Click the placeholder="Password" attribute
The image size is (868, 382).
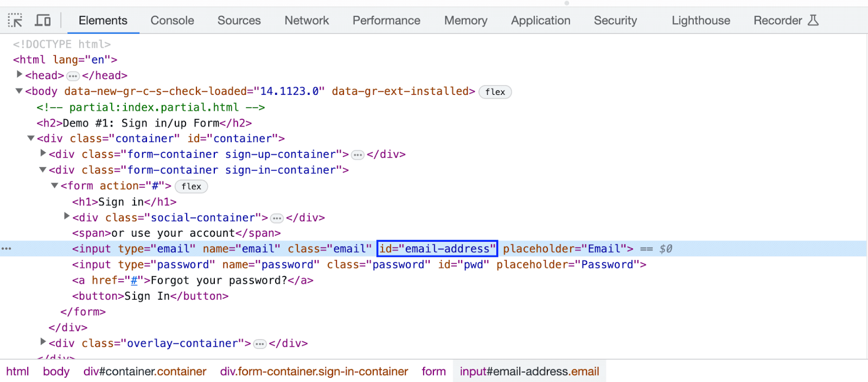[x=568, y=265]
